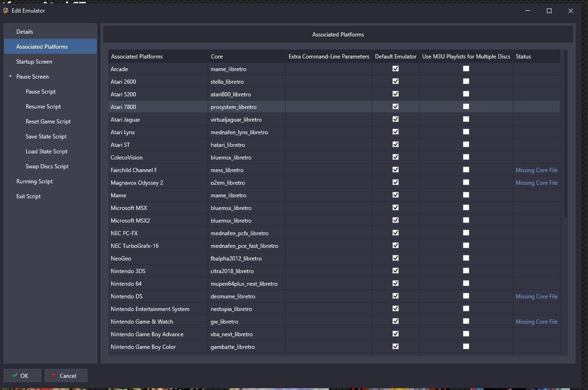Select the NEC TurboGrafx-16 platform cell
The image size is (588, 390).
[158, 246]
